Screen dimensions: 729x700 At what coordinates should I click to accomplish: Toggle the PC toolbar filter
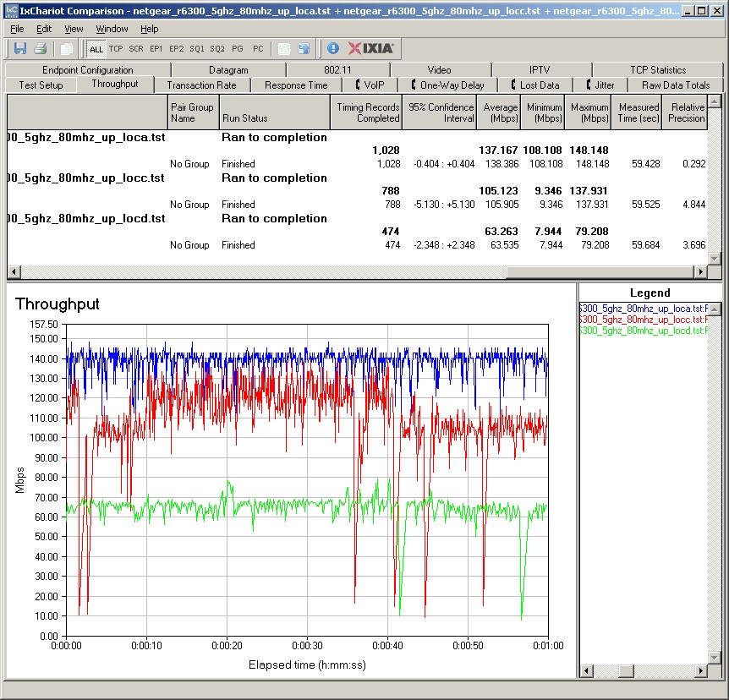coord(258,49)
